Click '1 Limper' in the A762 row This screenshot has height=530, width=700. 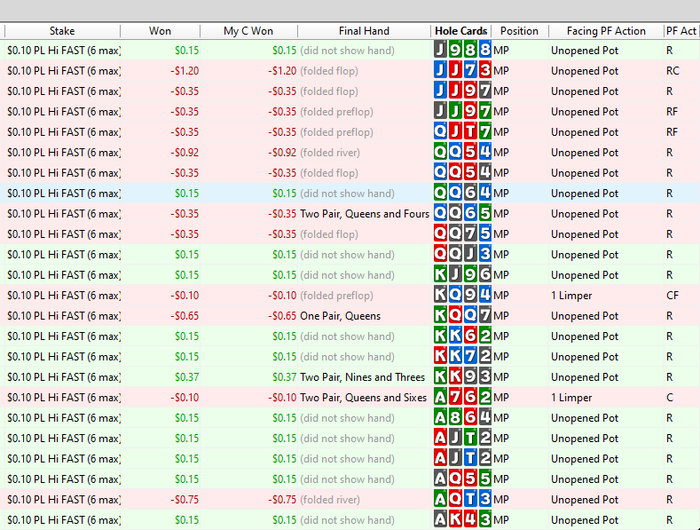571,397
